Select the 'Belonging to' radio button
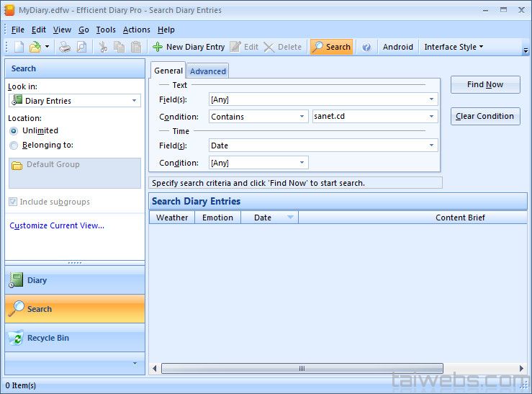532x394 pixels. pos(14,145)
